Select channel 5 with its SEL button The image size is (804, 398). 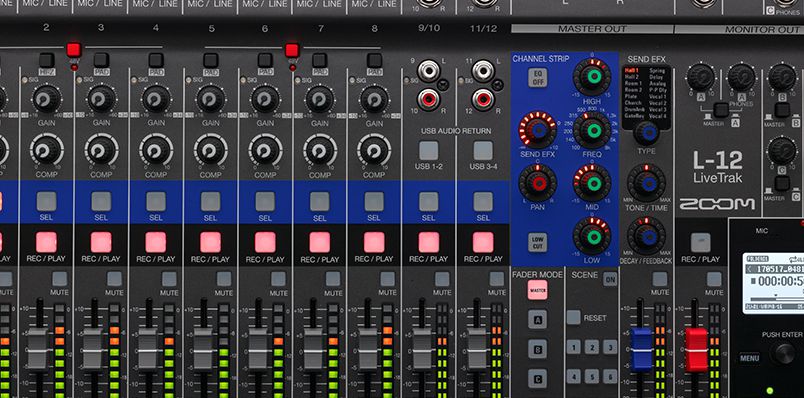point(210,202)
